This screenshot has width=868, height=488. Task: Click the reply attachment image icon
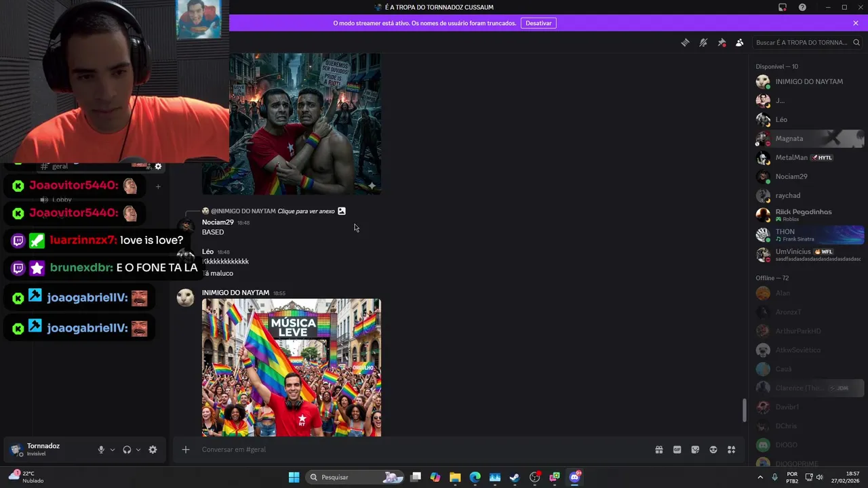pos(342,211)
